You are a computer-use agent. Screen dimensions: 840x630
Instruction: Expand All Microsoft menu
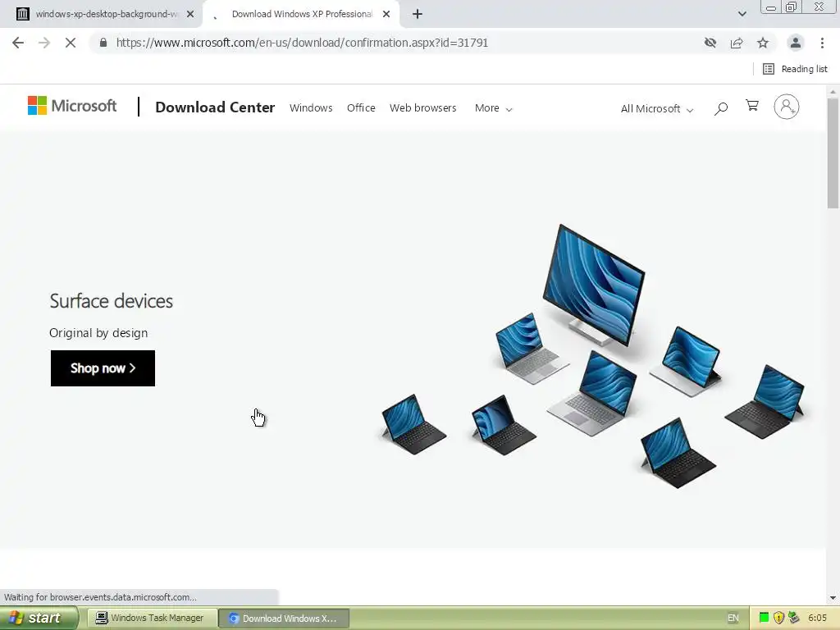click(x=657, y=109)
